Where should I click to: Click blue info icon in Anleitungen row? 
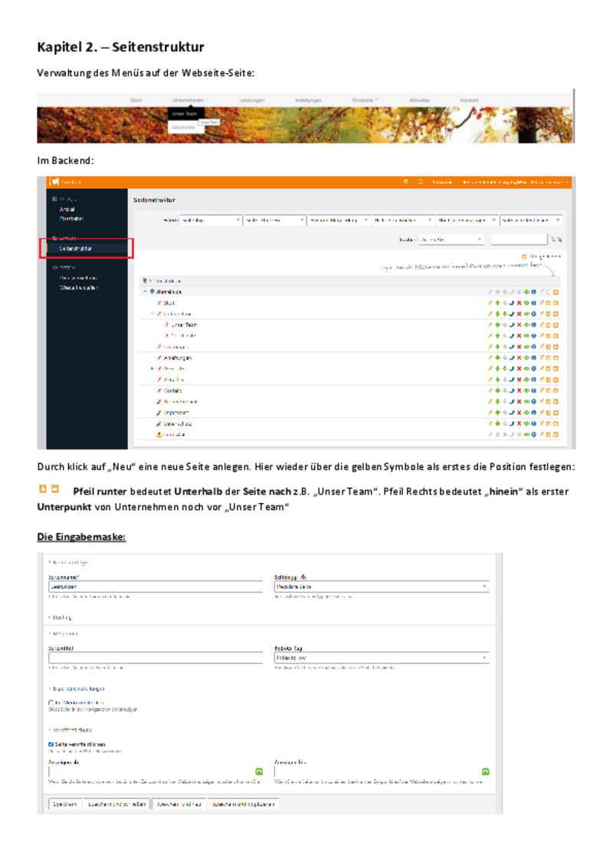click(534, 357)
